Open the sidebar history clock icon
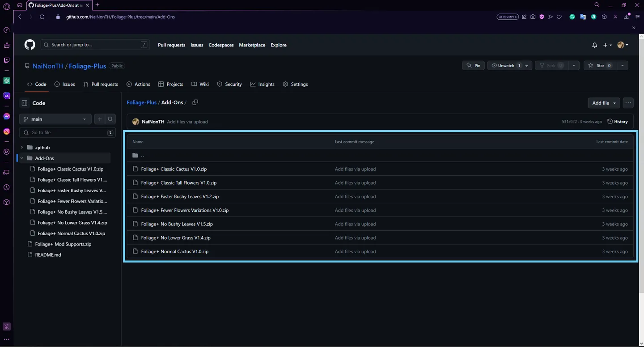644x347 pixels. tap(7, 187)
